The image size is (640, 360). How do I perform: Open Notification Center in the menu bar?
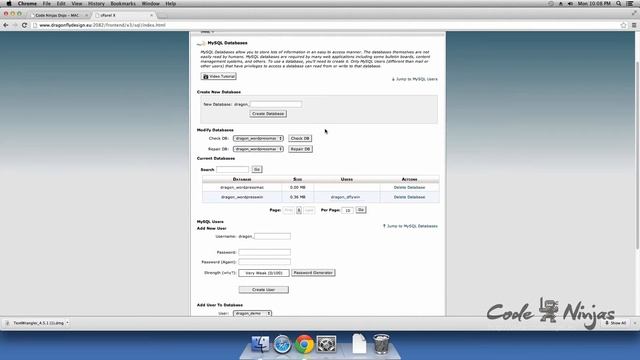[630, 3]
